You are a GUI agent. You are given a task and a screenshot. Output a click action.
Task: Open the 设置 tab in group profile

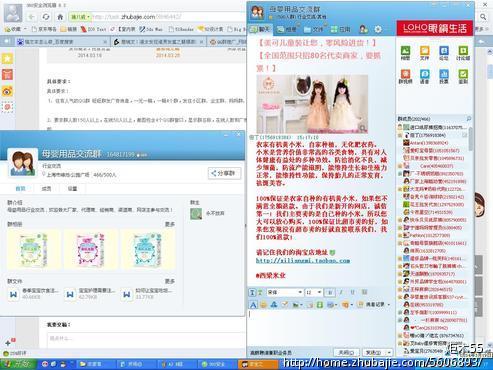[72, 189]
